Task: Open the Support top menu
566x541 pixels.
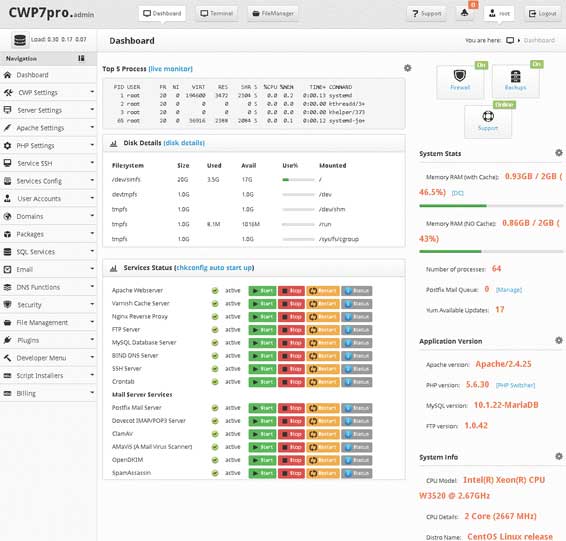Action: 427,13
